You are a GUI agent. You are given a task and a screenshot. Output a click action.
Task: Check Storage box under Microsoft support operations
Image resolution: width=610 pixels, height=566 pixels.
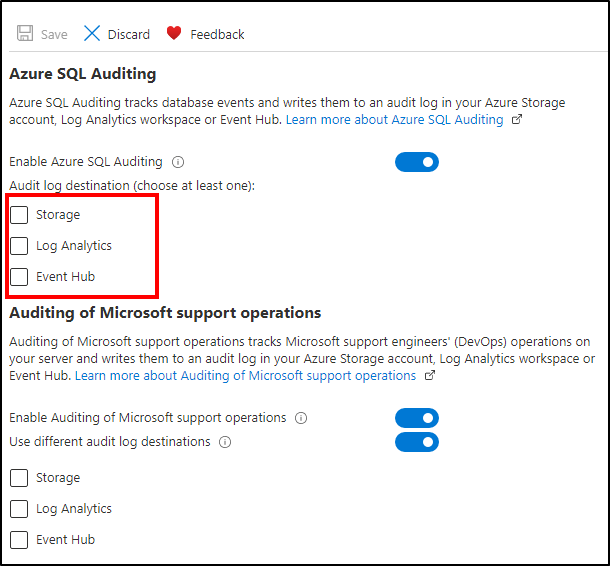[19, 479]
